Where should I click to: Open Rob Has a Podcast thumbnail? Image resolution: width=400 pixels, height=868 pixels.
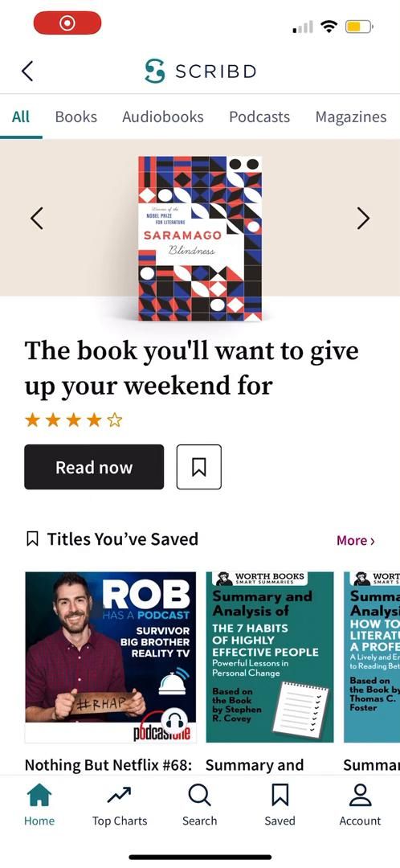tap(111, 657)
